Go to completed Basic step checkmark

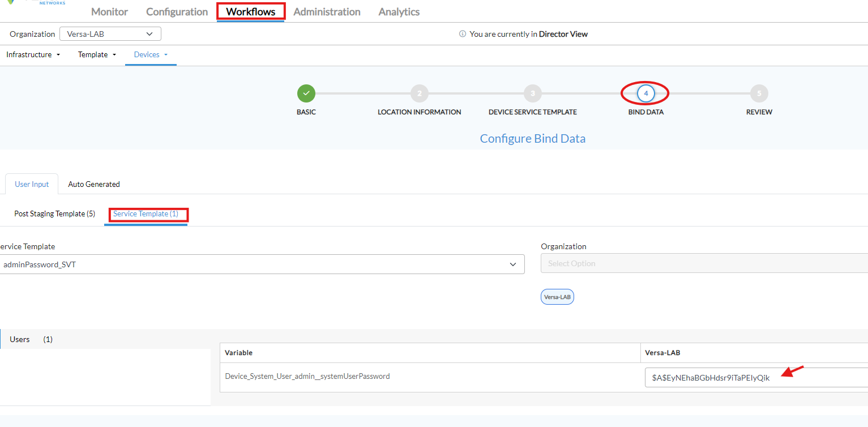[x=306, y=93]
